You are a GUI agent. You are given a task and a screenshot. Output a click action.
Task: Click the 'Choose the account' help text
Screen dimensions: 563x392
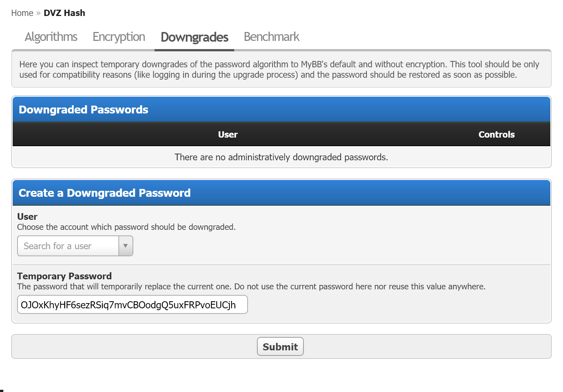(126, 227)
